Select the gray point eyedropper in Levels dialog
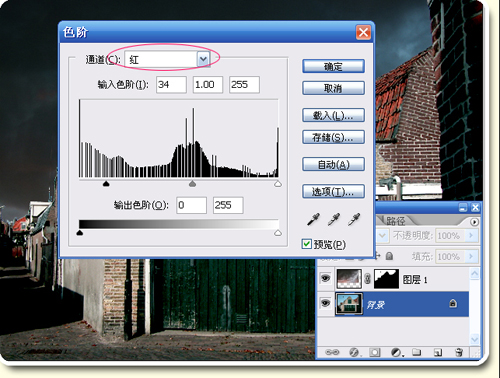 pos(334,219)
